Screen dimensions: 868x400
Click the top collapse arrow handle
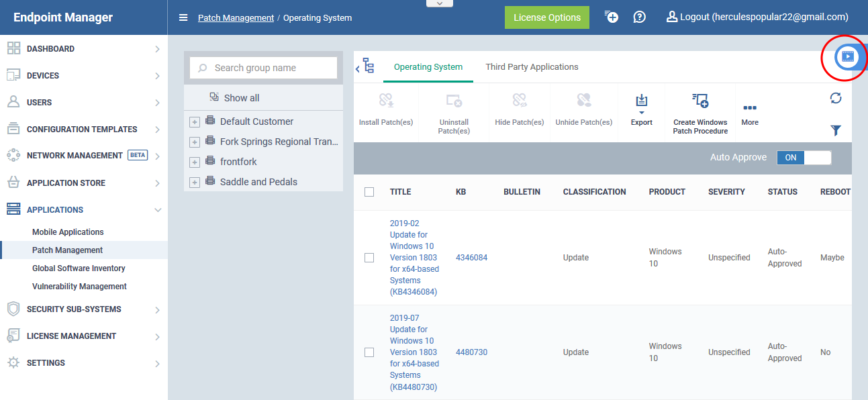(439, 3)
